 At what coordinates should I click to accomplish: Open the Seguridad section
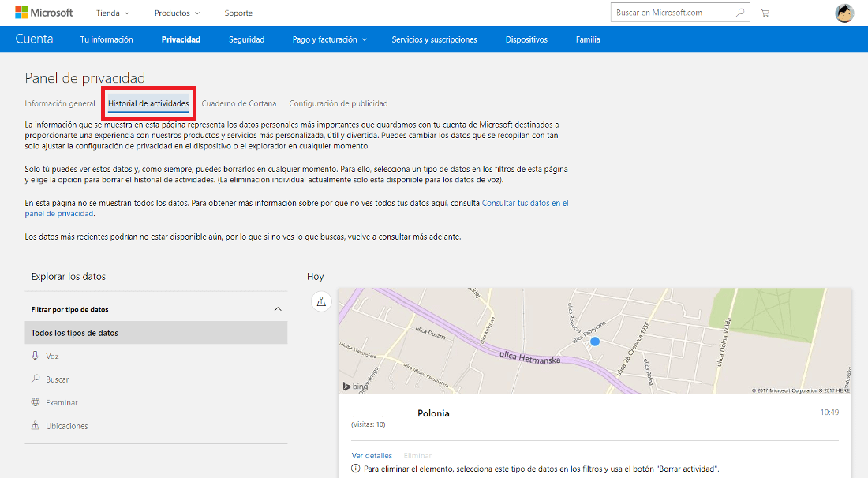click(246, 39)
